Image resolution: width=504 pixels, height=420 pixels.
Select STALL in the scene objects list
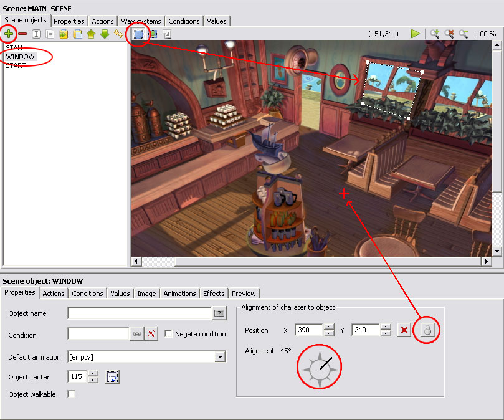15,48
